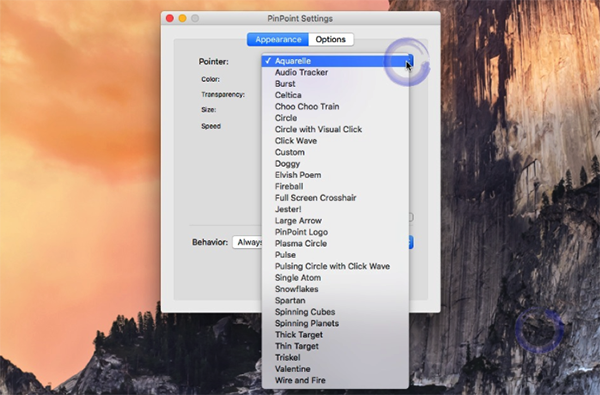Choose Audio Tracker from the list
Screen dimensions: 600x395
[335, 72]
